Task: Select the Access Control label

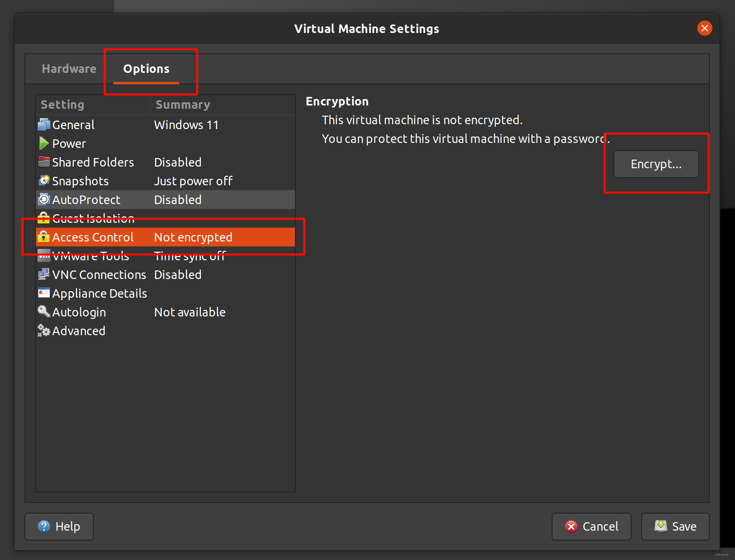Action: pos(93,237)
